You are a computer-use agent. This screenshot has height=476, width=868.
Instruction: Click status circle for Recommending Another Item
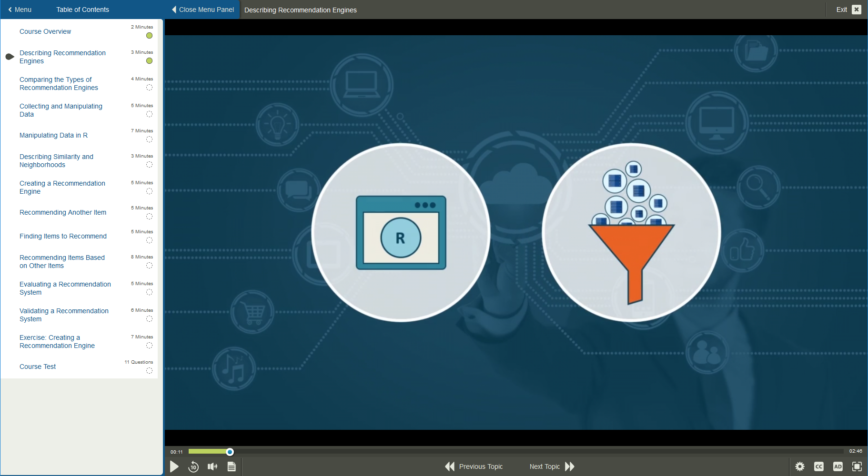click(149, 217)
